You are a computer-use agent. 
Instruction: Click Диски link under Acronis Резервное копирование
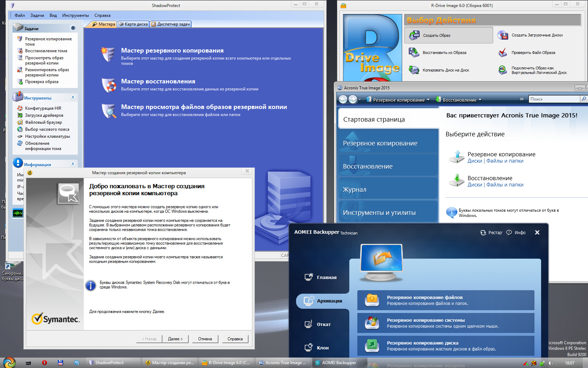[x=475, y=161]
